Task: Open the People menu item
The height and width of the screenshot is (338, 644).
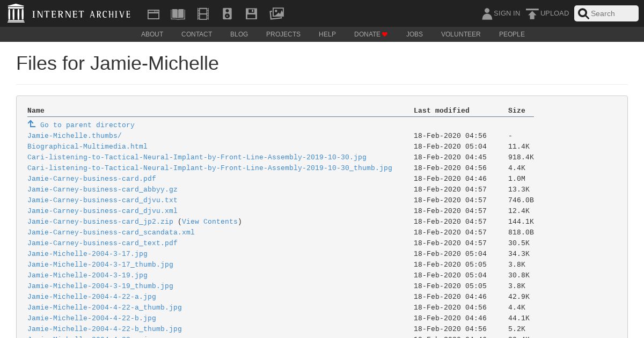Action: pyautogui.click(x=512, y=34)
